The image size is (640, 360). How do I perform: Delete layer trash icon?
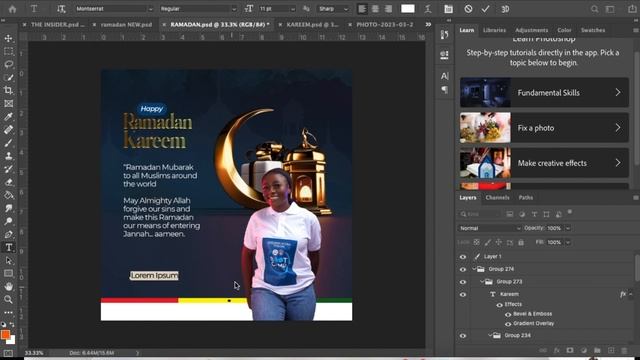624,351
